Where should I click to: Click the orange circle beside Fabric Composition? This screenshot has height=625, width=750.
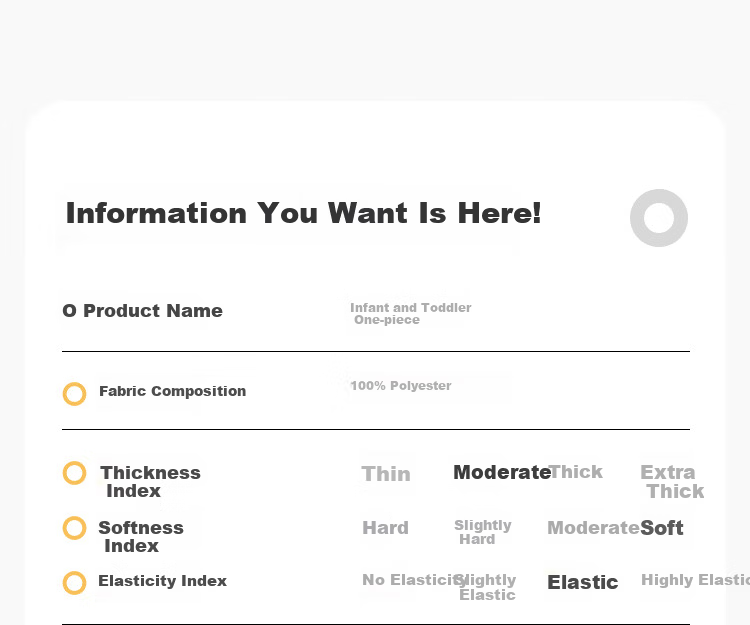click(x=75, y=394)
